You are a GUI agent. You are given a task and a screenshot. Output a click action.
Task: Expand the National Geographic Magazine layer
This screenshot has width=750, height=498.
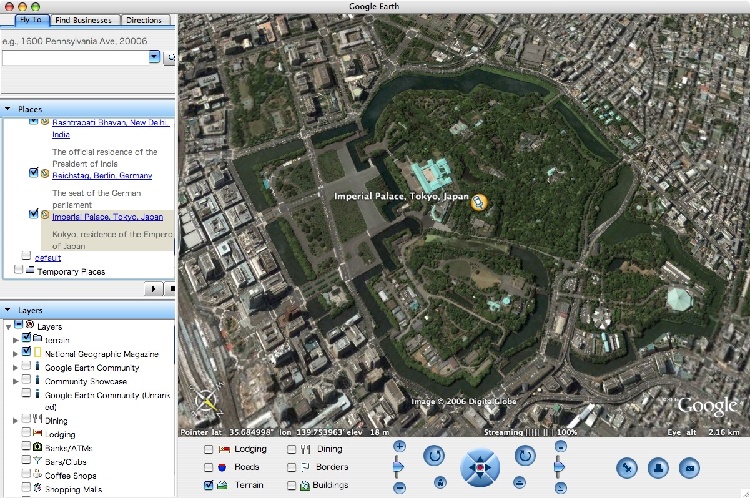15,353
